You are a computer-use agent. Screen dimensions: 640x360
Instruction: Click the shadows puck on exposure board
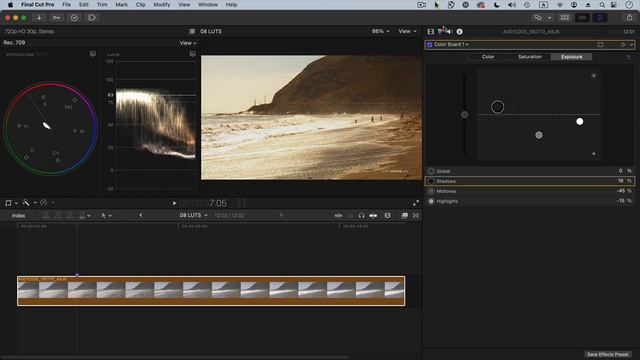click(x=498, y=107)
